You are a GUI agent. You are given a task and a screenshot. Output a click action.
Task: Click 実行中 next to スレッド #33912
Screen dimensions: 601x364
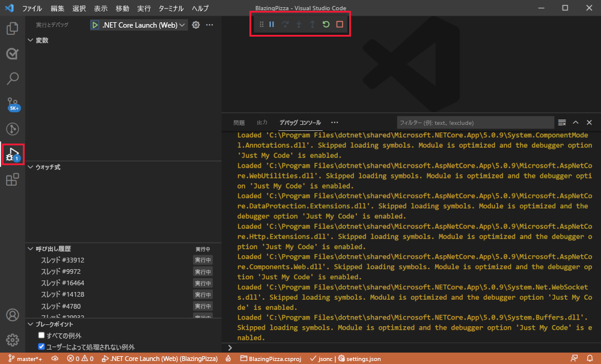tap(203, 259)
